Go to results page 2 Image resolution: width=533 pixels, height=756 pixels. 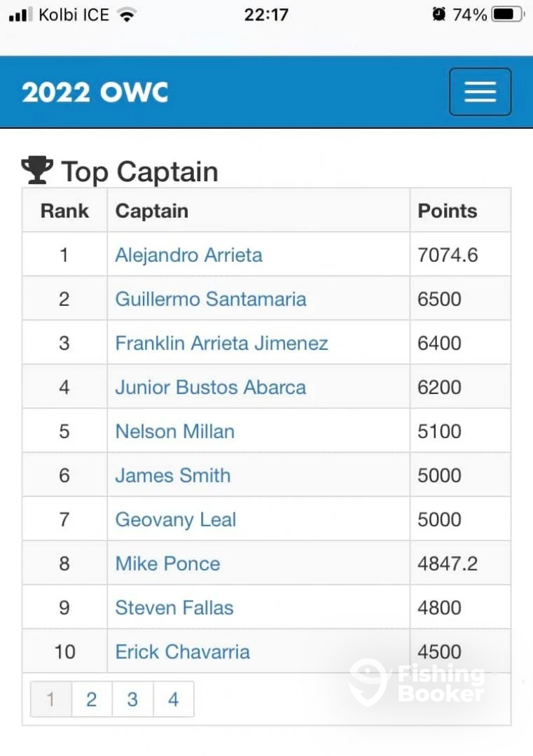(x=92, y=699)
